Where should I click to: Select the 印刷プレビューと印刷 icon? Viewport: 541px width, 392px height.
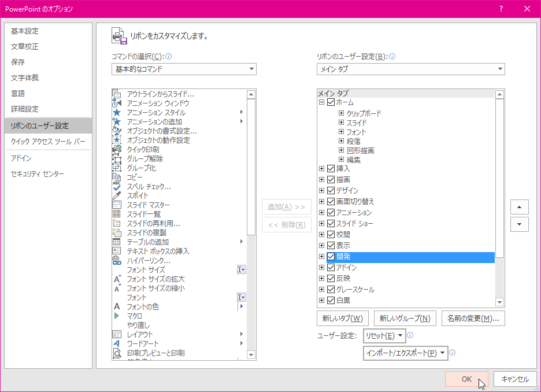(117, 353)
